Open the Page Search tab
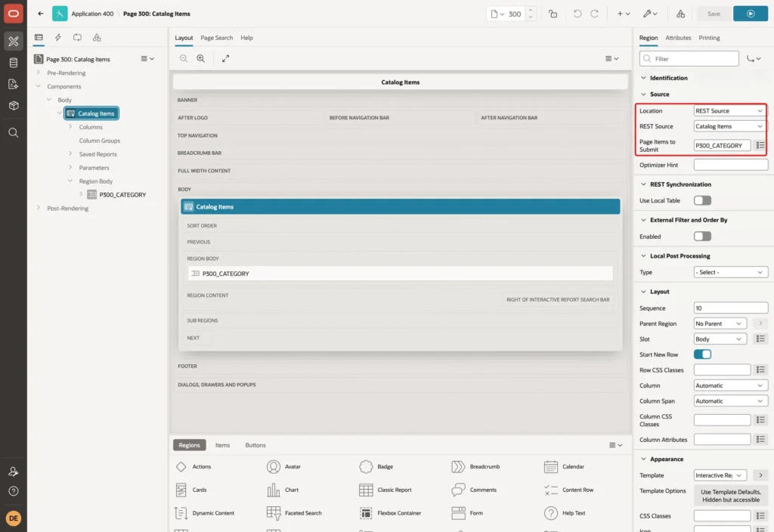This screenshot has height=532, width=774. [216, 38]
